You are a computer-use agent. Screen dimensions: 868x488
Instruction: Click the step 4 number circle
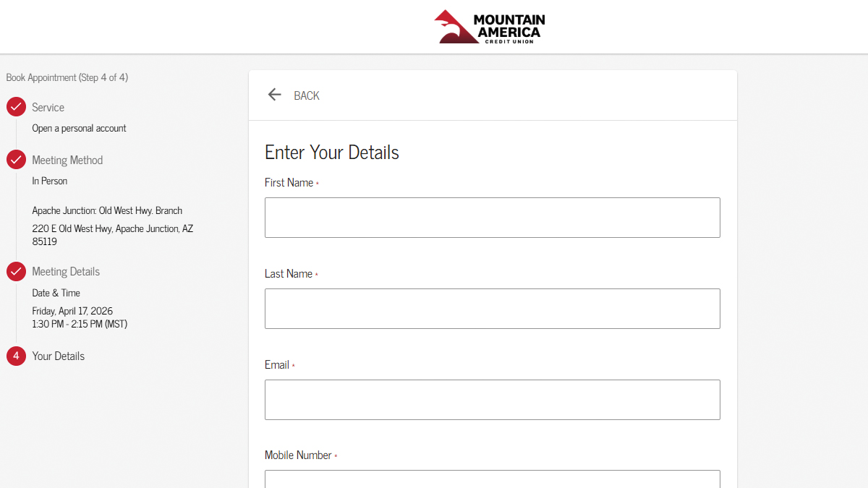click(16, 356)
